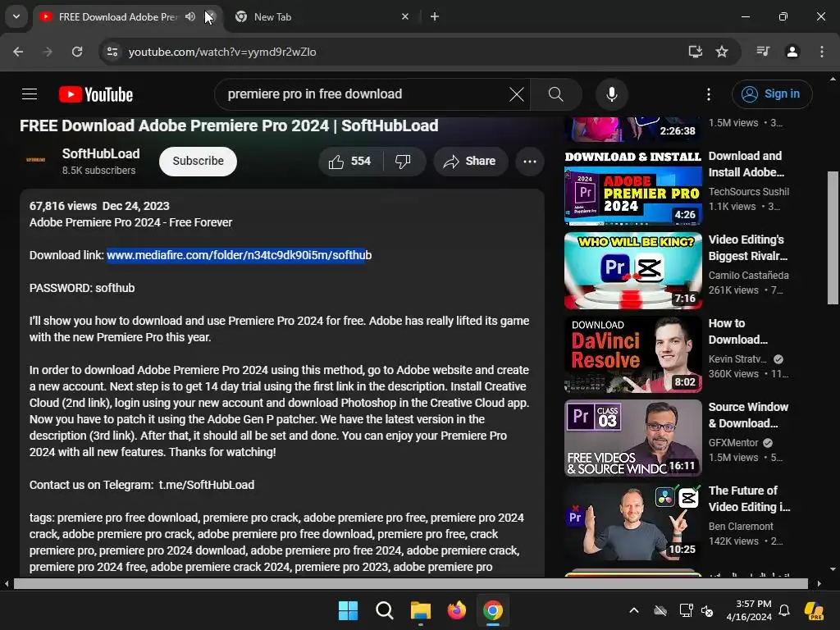Go back to the previous page
The width and height of the screenshot is (840, 630).
(18, 52)
